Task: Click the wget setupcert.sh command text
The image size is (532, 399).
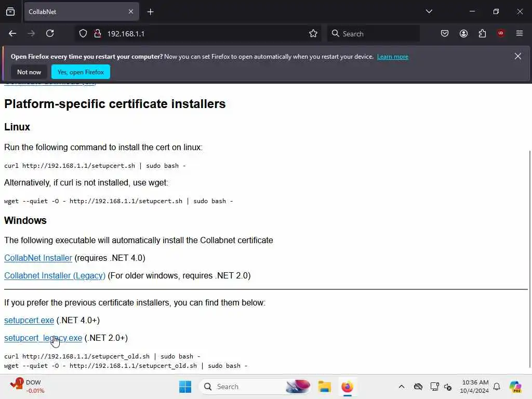Action: point(118,201)
